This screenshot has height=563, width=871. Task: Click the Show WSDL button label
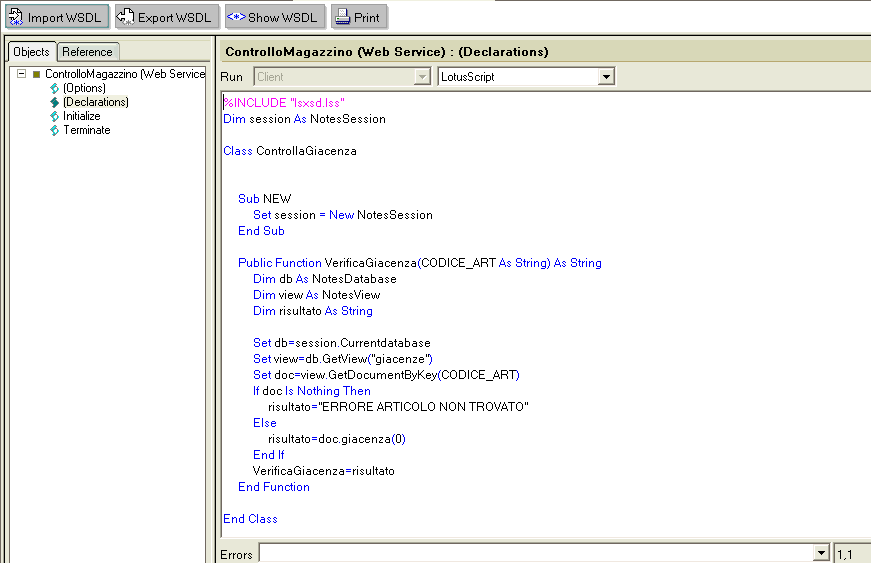282,18
